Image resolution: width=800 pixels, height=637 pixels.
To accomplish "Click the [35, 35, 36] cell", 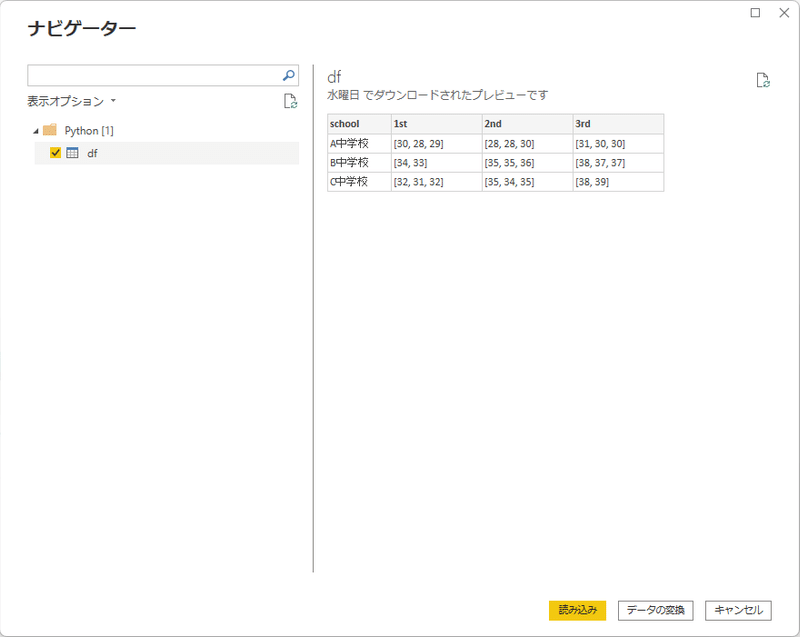I will (528, 163).
